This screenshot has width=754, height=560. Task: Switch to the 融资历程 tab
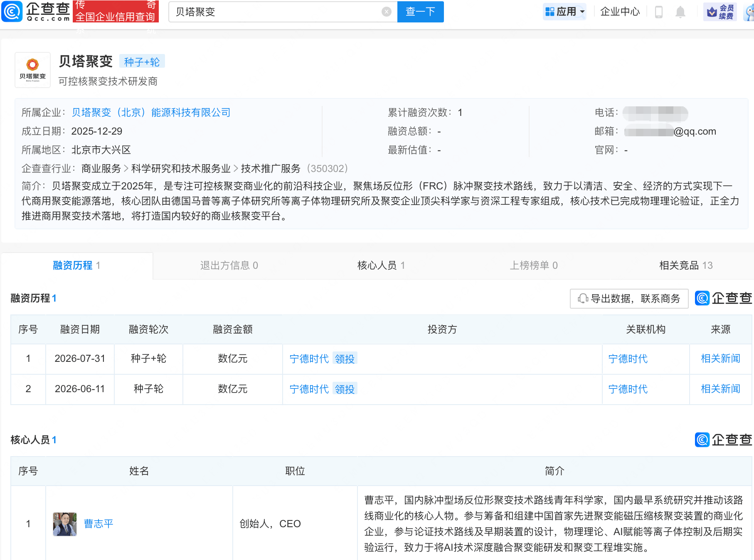pos(76,265)
